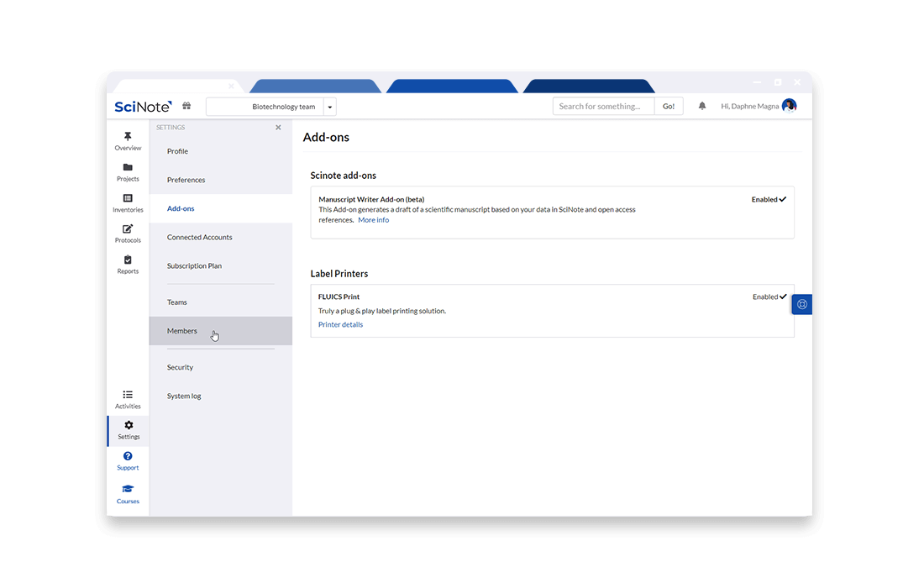
Task: Open More info for Manuscript Writer
Action: [x=373, y=219]
